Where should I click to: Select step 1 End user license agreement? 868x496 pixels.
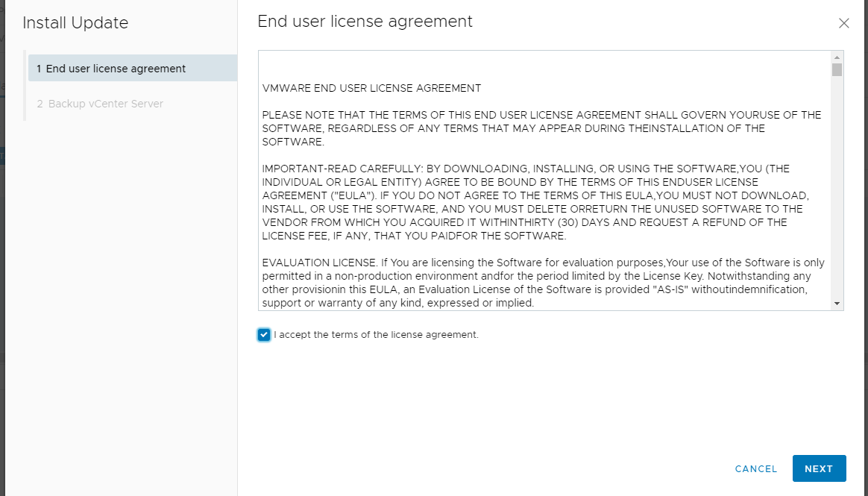click(133, 68)
